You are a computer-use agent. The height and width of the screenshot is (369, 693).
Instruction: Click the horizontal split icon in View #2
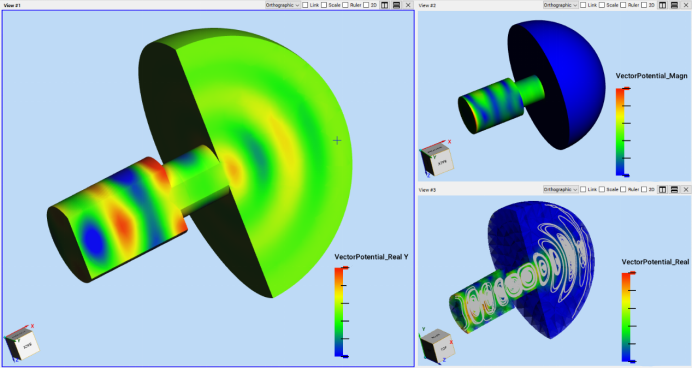674,5
